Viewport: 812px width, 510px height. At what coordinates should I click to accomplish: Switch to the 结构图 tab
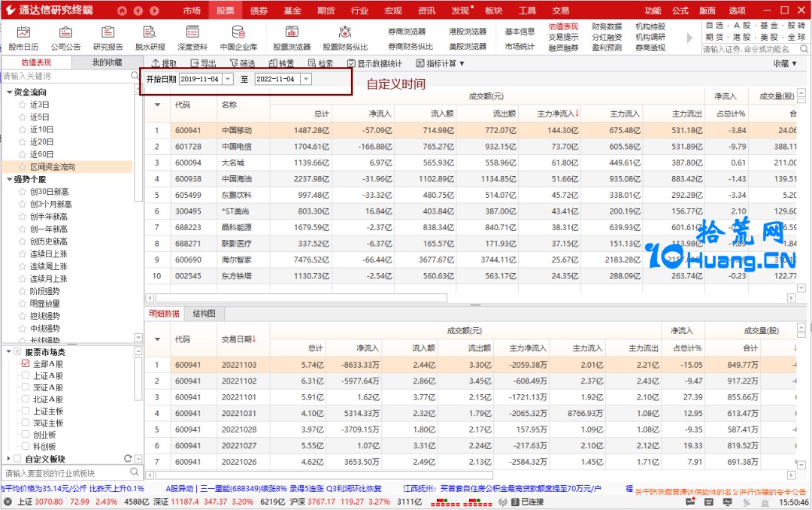point(204,314)
